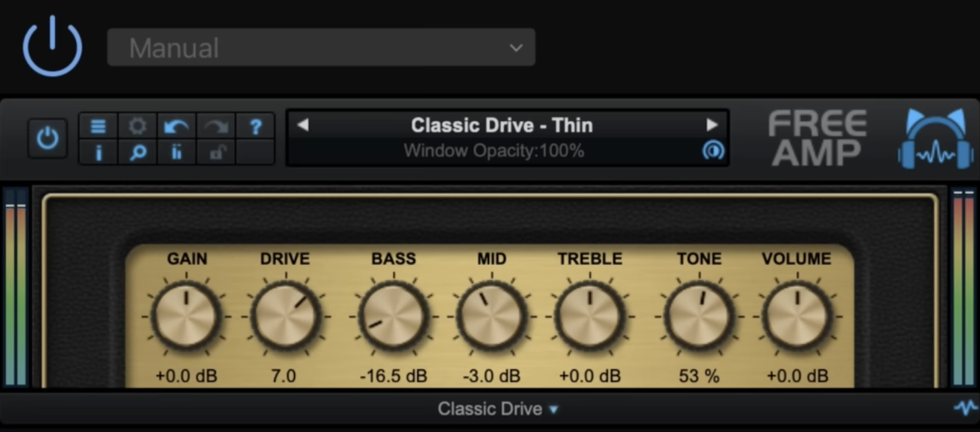Click the Drive value 7.0
The width and height of the screenshot is (980, 432).
click(285, 376)
